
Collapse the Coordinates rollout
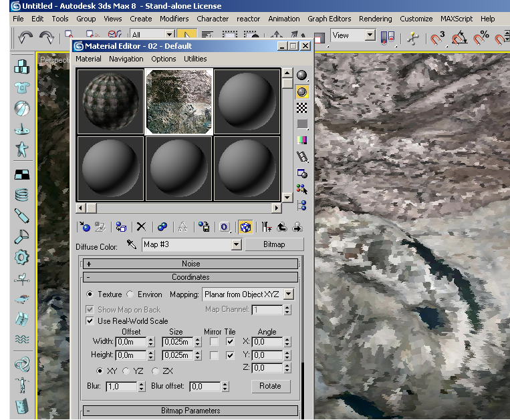coord(190,277)
